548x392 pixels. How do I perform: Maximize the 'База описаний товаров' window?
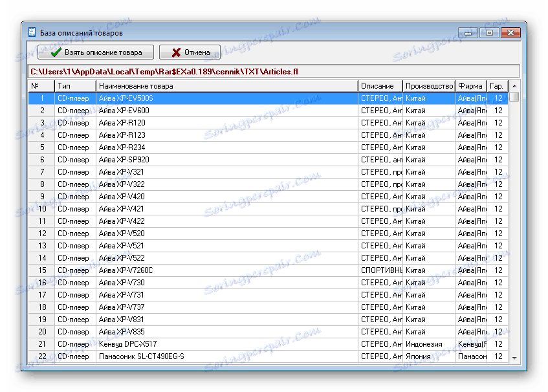pos(489,32)
